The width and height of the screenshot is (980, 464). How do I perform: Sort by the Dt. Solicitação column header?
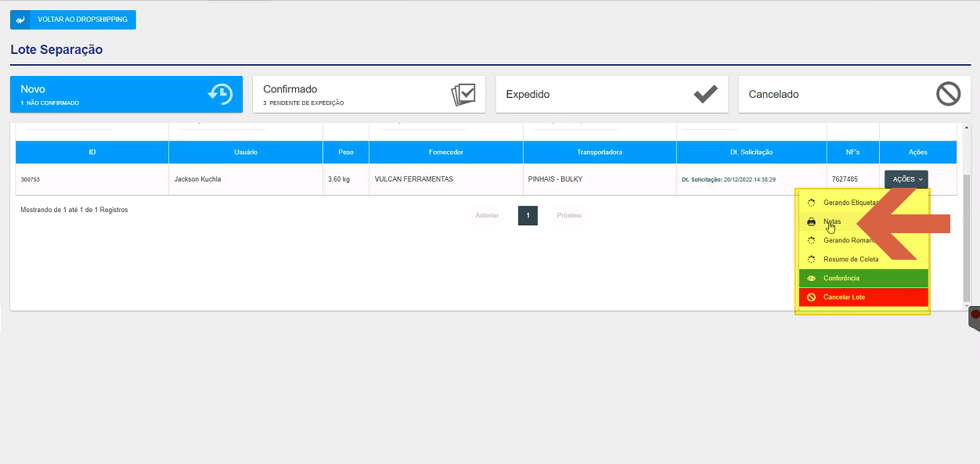pos(751,152)
